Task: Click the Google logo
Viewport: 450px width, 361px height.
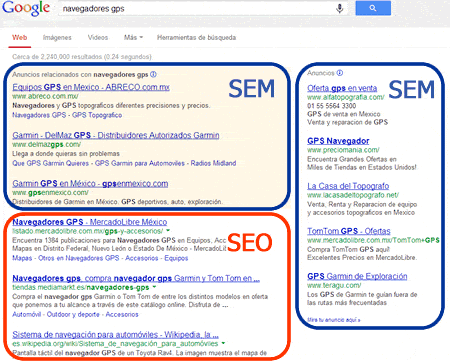Action: tap(26, 7)
